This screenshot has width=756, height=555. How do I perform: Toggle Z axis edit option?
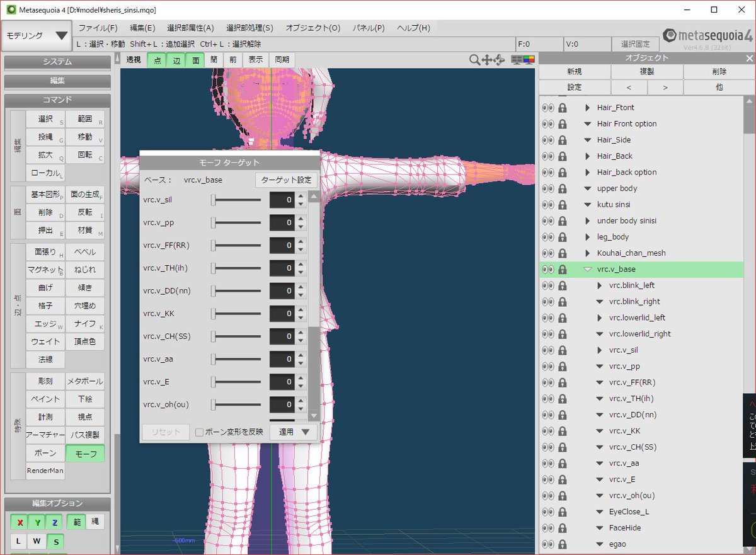55,522
